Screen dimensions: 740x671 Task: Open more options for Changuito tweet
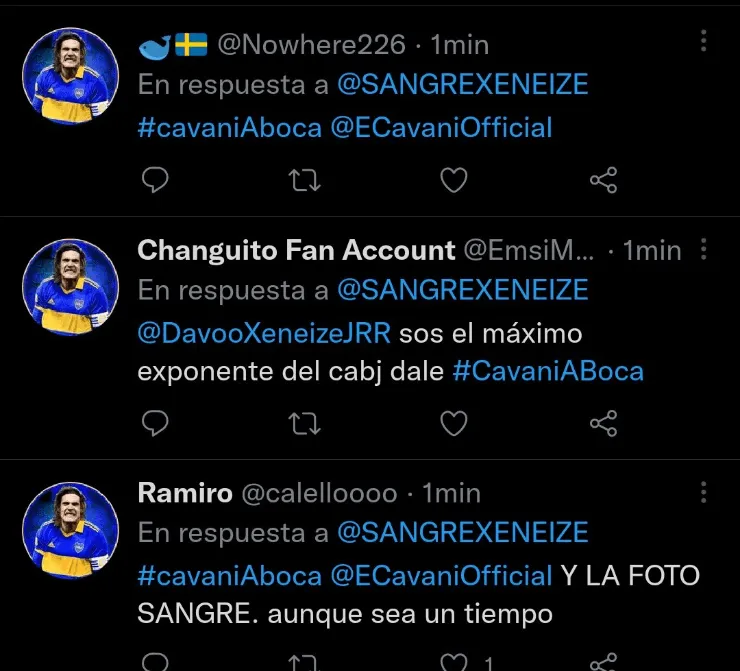[704, 248]
